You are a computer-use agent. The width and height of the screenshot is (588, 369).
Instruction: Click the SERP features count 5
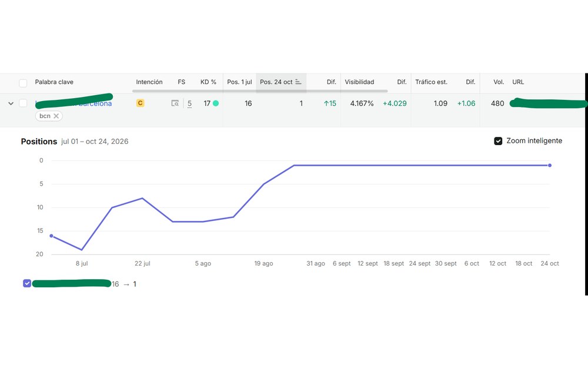click(189, 103)
